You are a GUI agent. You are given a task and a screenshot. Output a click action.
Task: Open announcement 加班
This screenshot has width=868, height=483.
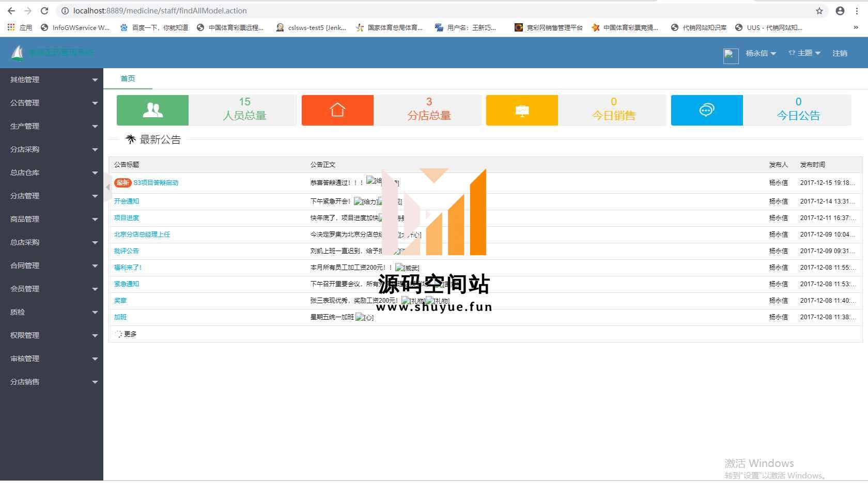[120, 317]
